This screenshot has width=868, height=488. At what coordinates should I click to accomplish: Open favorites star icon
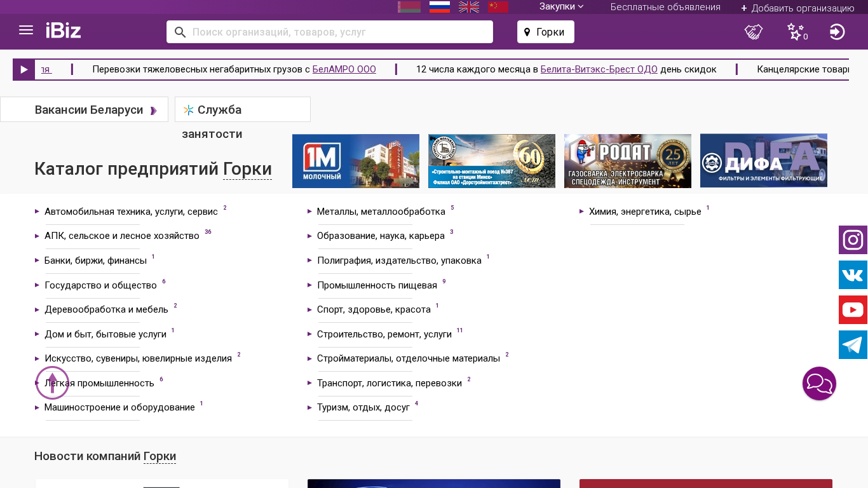click(796, 32)
